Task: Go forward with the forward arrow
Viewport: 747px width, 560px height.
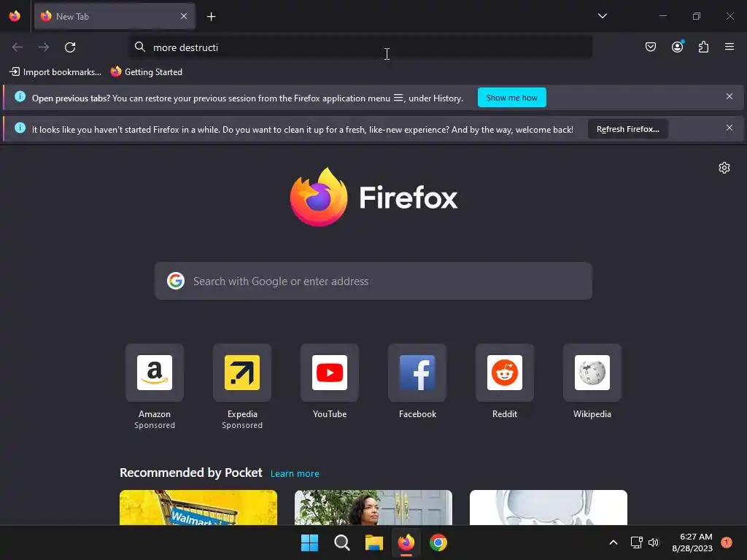Action: click(x=44, y=47)
